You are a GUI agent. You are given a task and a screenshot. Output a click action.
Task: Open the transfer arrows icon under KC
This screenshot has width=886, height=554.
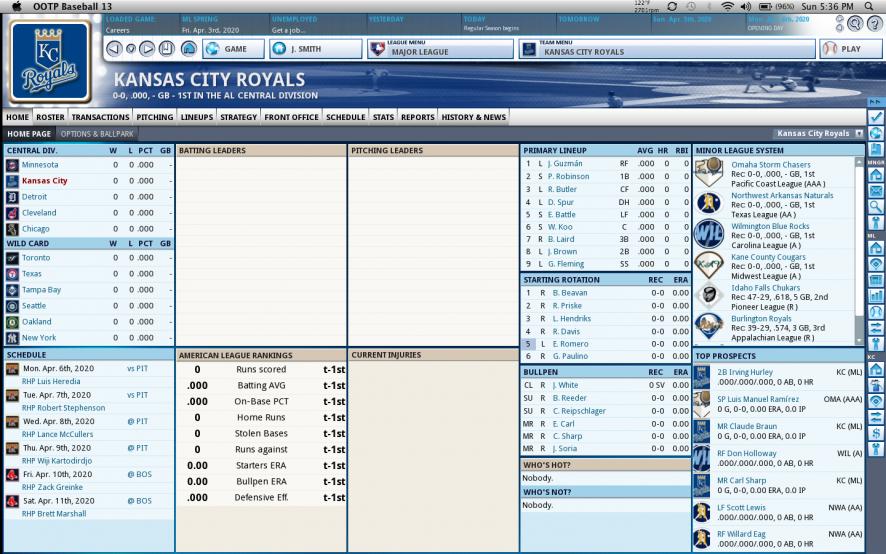pyautogui.click(x=876, y=417)
